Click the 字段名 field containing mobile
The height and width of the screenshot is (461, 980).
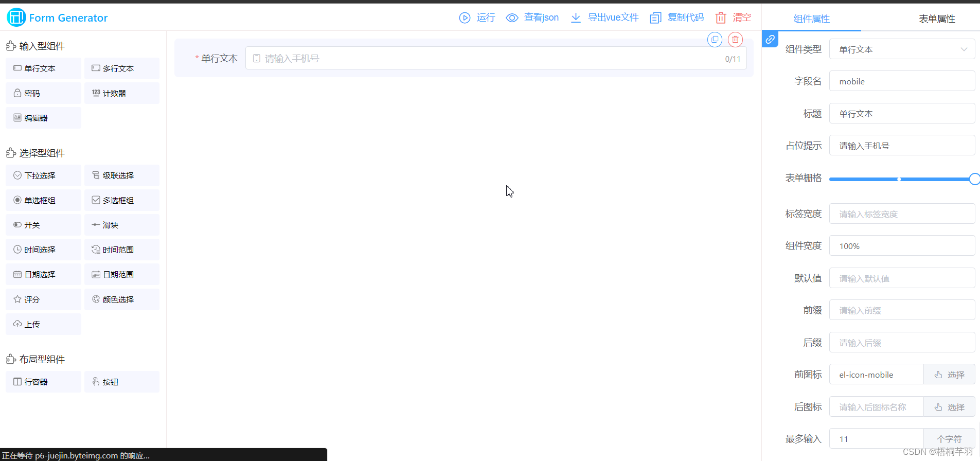(x=902, y=81)
